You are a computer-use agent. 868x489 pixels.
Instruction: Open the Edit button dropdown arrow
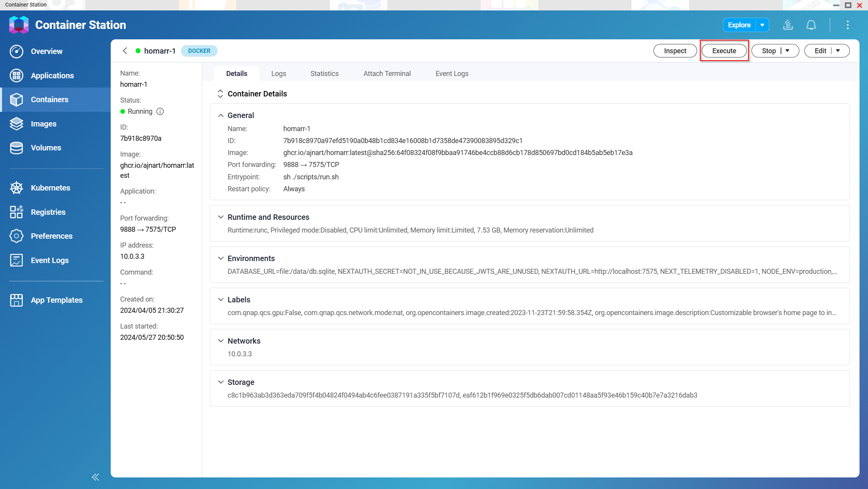coord(838,51)
